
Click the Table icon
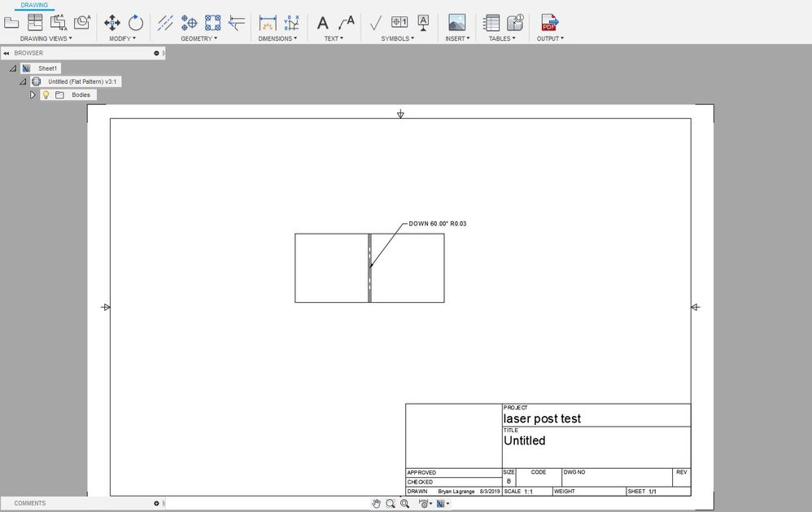tap(491, 22)
